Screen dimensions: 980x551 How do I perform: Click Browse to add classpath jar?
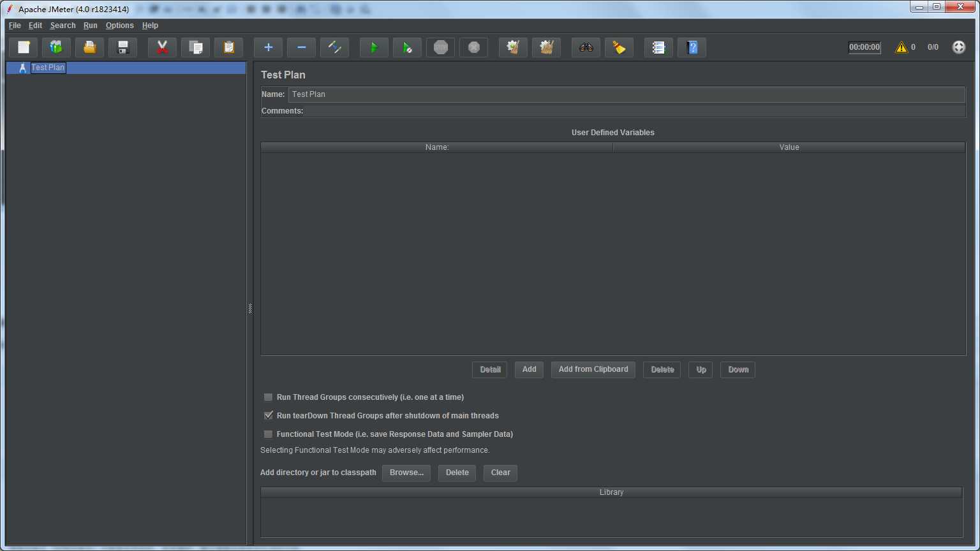click(x=406, y=473)
